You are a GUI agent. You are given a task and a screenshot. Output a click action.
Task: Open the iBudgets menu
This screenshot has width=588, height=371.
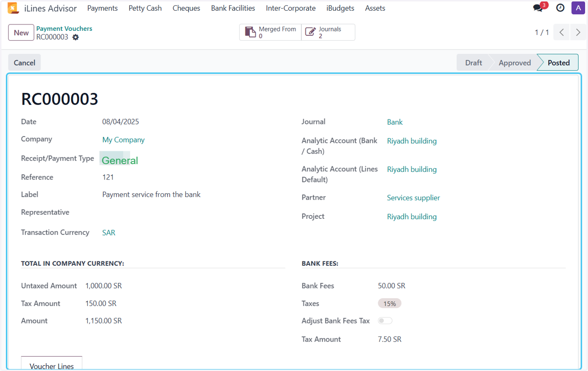click(x=340, y=8)
